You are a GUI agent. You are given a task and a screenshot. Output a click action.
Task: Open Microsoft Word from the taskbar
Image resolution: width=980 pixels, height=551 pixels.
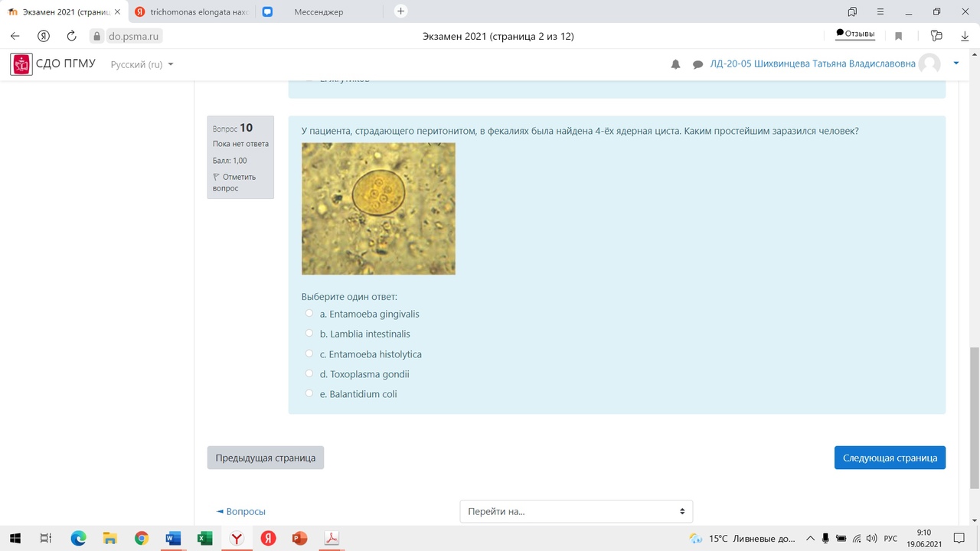tap(173, 538)
